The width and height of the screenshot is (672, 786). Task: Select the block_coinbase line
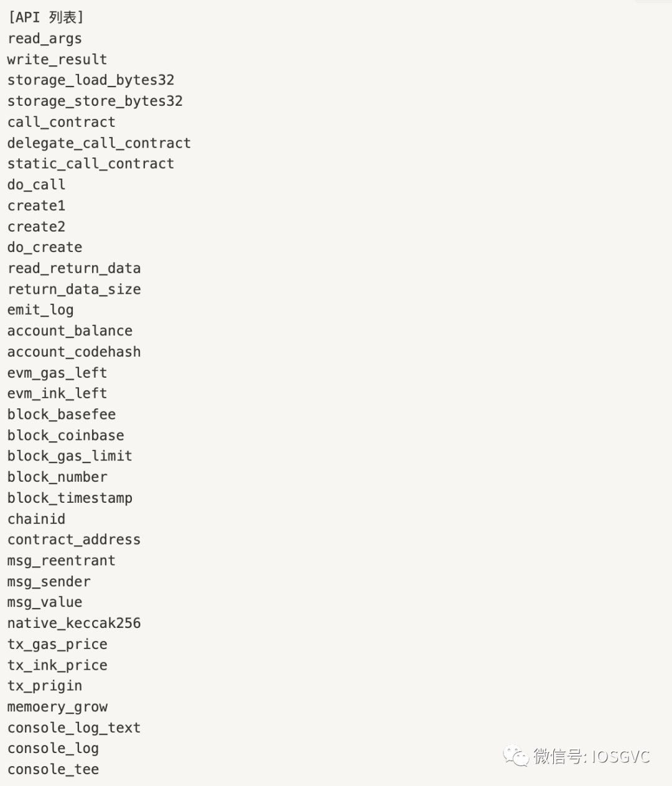point(66,435)
